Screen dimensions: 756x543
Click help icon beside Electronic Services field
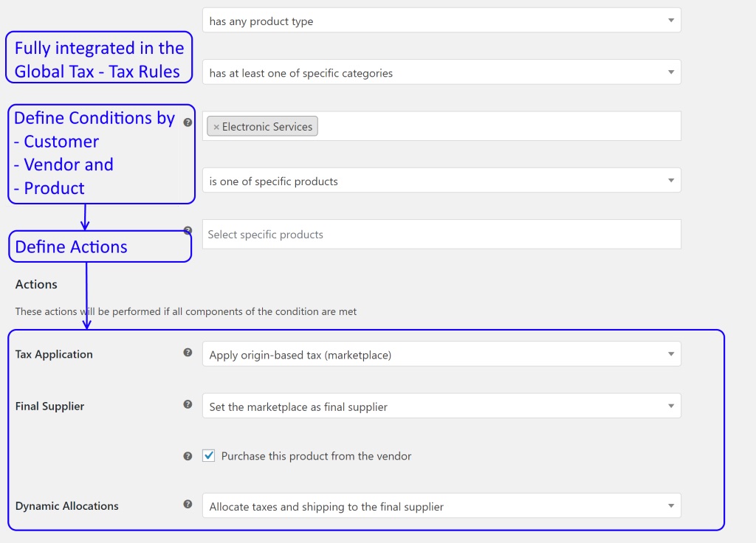coord(188,122)
